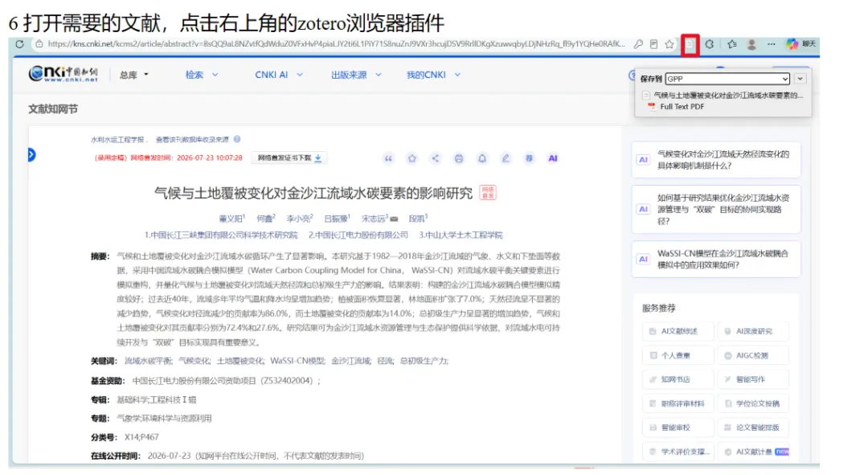The image size is (868, 475).
Task: Open author 李小亮 link
Action: tap(298, 219)
